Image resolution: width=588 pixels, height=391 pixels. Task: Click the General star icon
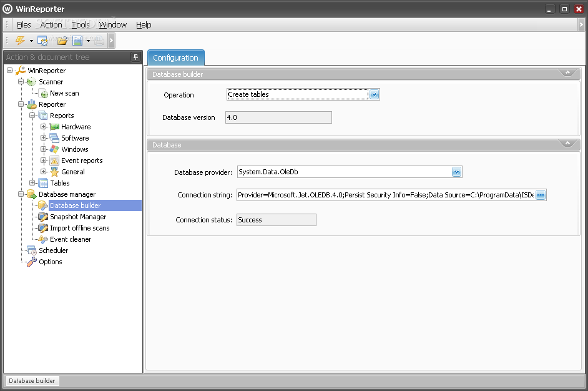point(54,172)
